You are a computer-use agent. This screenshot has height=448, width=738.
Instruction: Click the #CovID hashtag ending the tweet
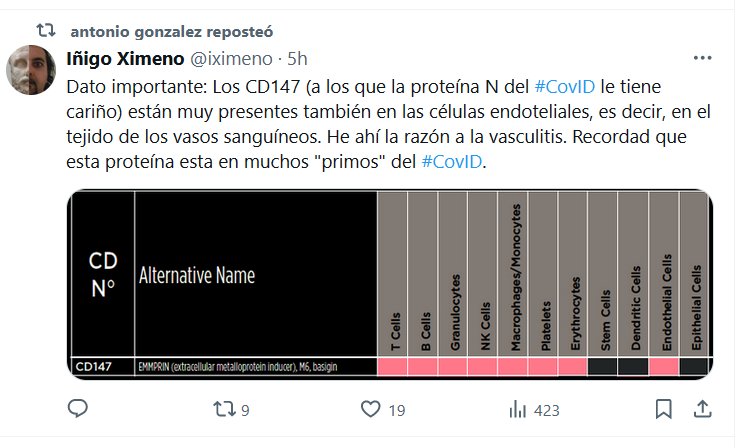coord(452,160)
